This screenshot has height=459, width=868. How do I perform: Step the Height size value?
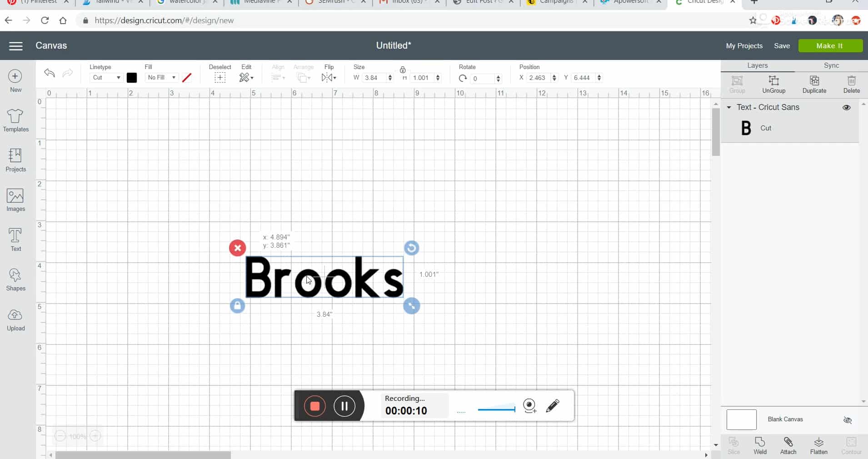coord(438,78)
